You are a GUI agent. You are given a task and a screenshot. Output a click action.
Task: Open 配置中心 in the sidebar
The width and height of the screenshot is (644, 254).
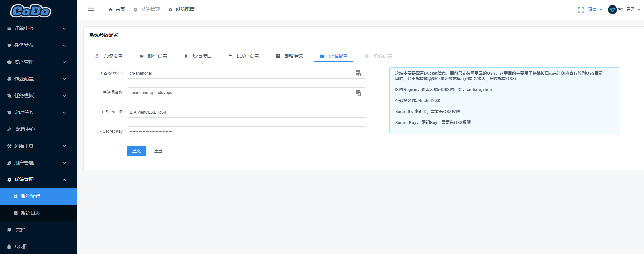pyautogui.click(x=39, y=129)
